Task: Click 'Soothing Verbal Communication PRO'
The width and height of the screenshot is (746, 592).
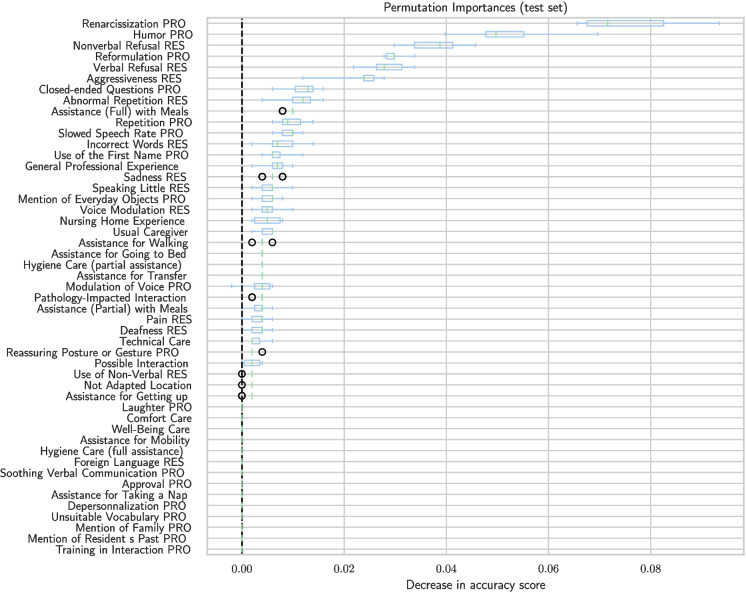Action: coord(92,473)
